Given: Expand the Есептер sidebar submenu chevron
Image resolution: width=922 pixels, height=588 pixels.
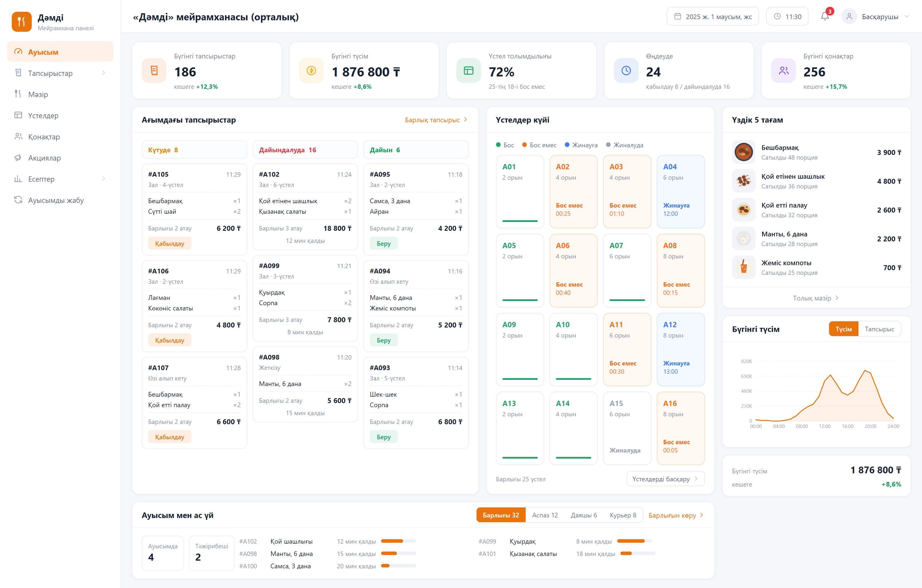Looking at the screenshot, I should [x=103, y=179].
